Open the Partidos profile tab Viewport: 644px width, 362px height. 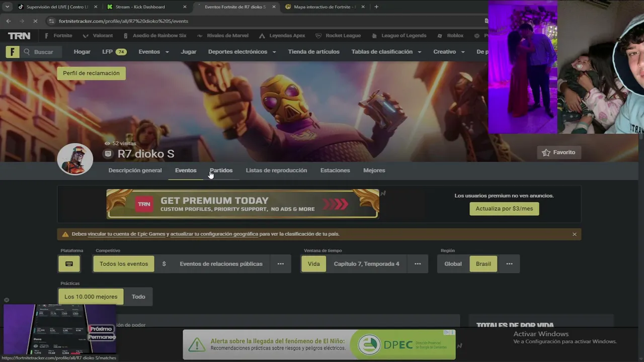[x=221, y=170]
